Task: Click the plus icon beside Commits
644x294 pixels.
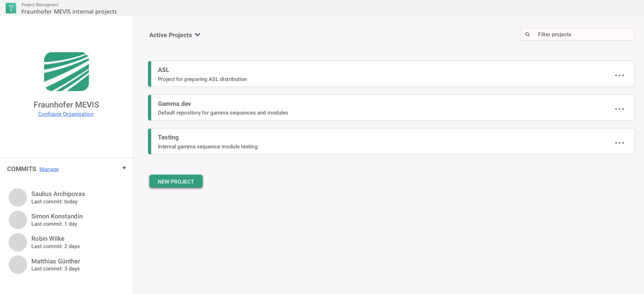Action: click(124, 168)
